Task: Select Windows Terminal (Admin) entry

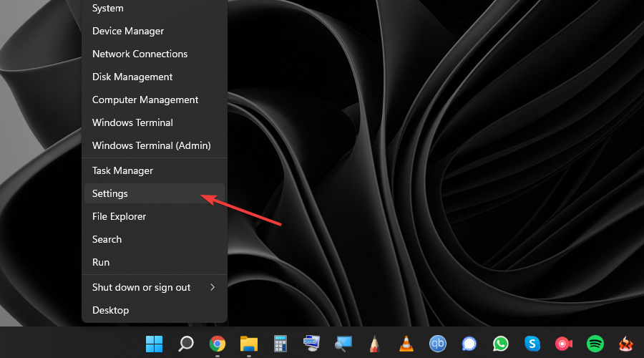Action: pyautogui.click(x=151, y=145)
